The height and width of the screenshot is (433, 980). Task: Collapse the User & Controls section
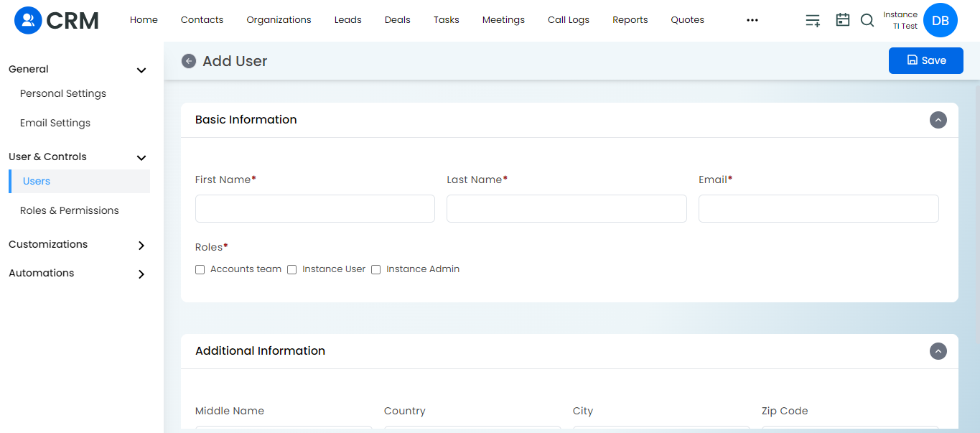tap(141, 157)
